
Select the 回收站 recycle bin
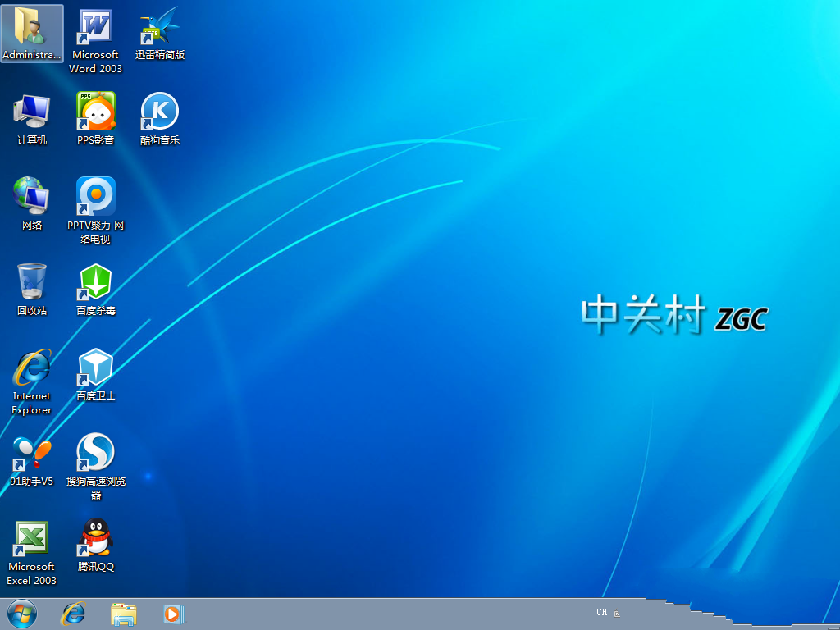click(32, 290)
